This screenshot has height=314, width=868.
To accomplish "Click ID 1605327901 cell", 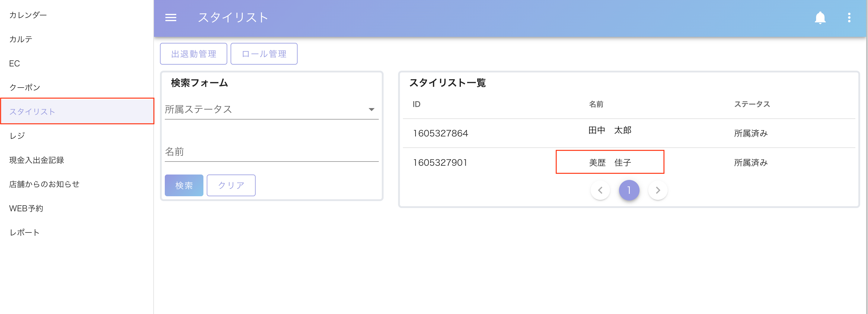I will (440, 163).
